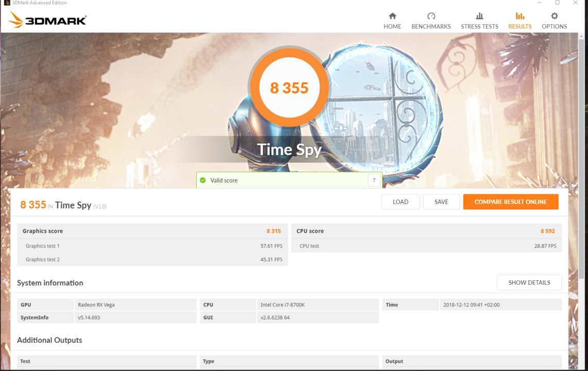This screenshot has height=371, width=588.
Task: Maximize the 3DMark window
Action: (x=557, y=3)
